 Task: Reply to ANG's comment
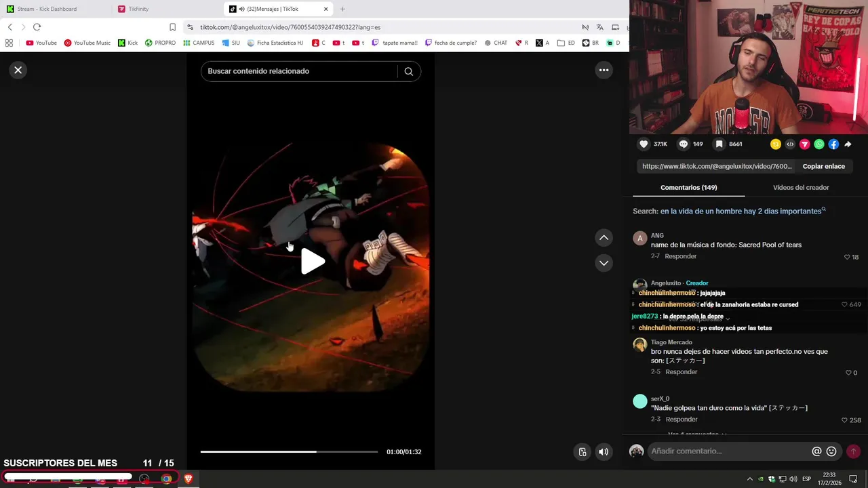pos(680,257)
